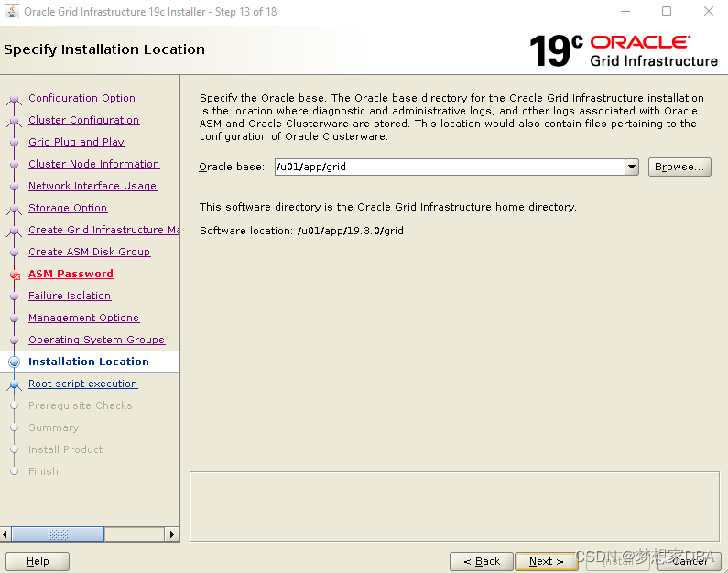Maximize the installer window

coord(667,11)
